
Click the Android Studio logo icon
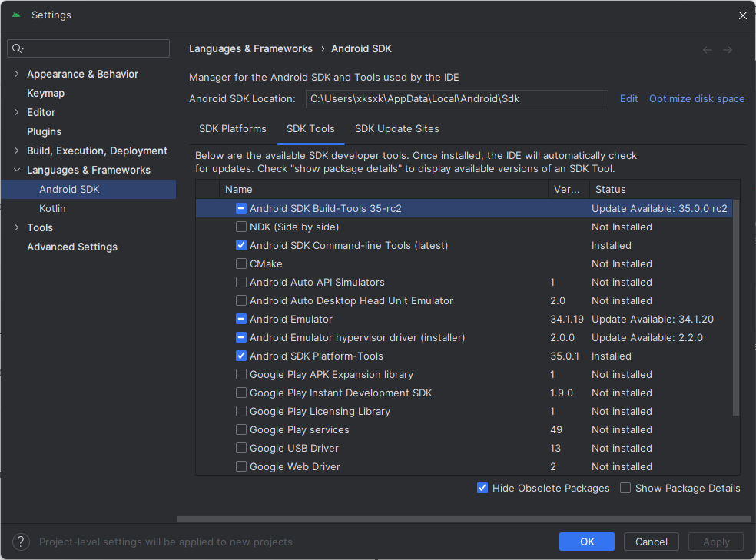(16, 15)
